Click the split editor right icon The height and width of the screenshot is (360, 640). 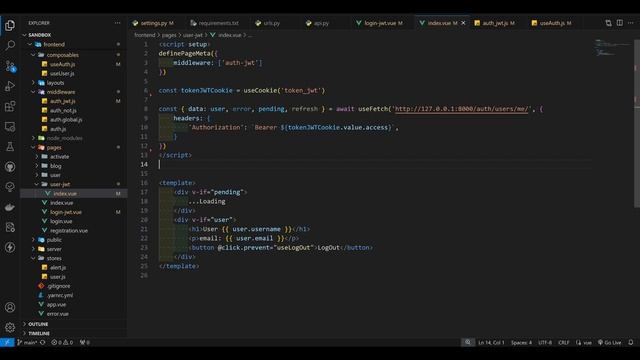click(620, 23)
